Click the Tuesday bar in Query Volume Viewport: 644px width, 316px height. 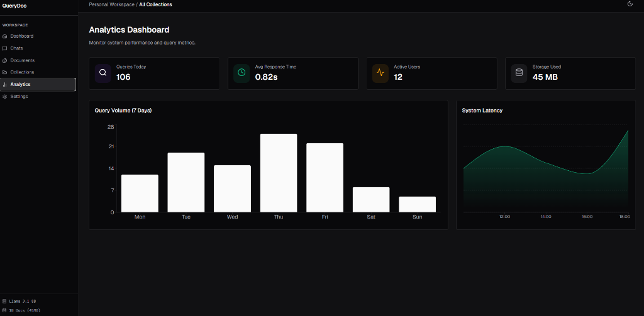[x=186, y=182]
